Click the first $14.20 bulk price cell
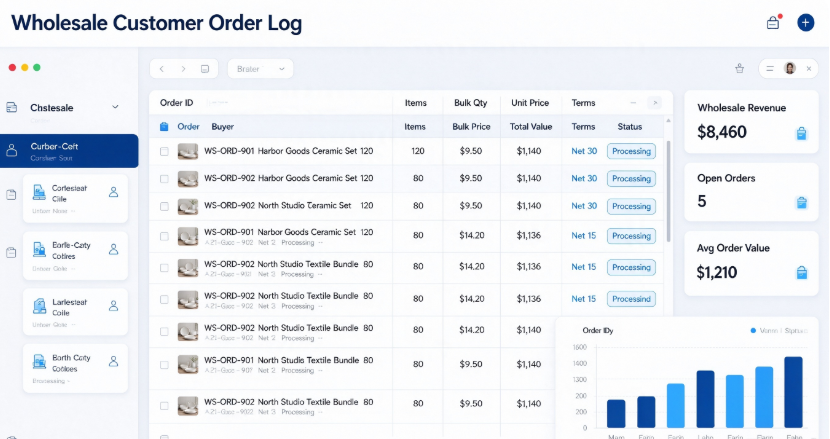The width and height of the screenshot is (830, 439). pos(471,235)
